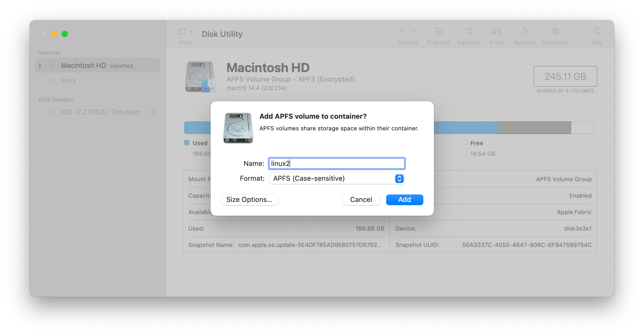Click the Macintosh HD stacked volumes icon
644x336 pixels.
(x=51, y=65)
